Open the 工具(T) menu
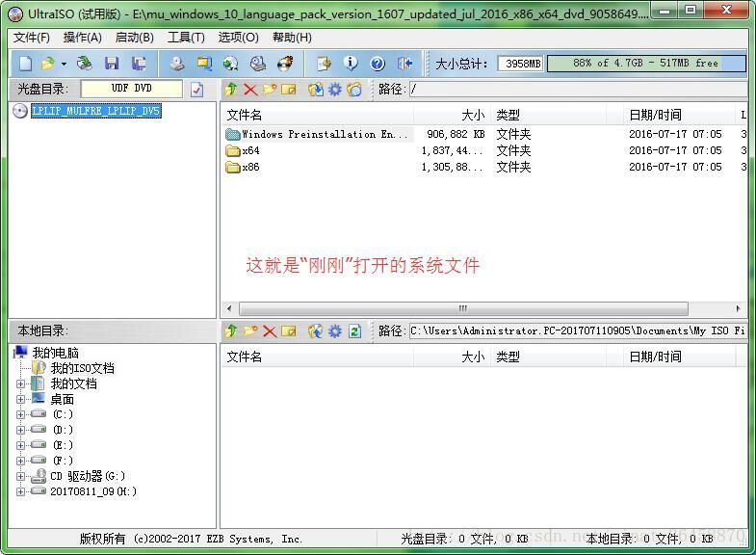The image size is (756, 555). [x=186, y=38]
